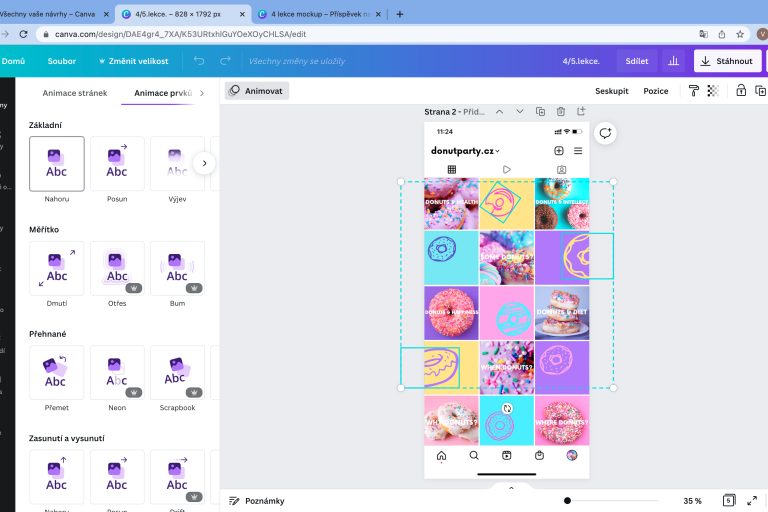The image size is (768, 512).
Task: Click the zoom slider handle
Action: point(567,500)
